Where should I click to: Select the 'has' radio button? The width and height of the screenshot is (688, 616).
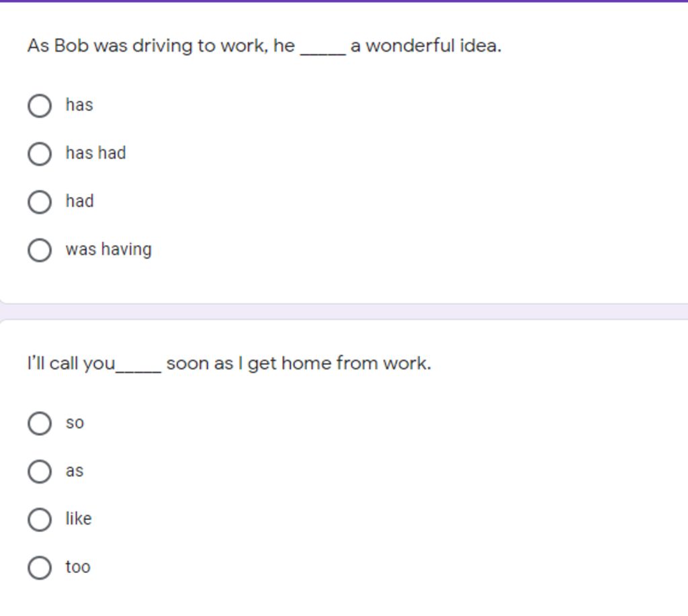coord(40,105)
